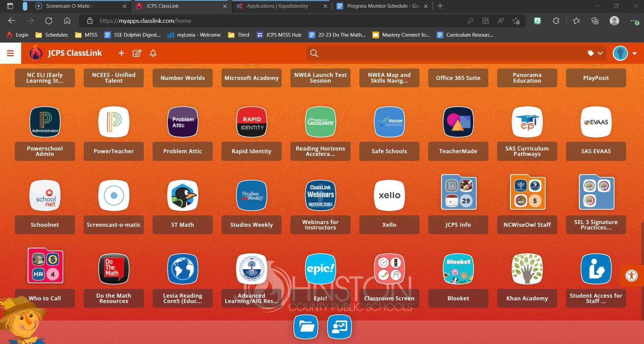Open the Rapid Identity app icon

[251, 122]
